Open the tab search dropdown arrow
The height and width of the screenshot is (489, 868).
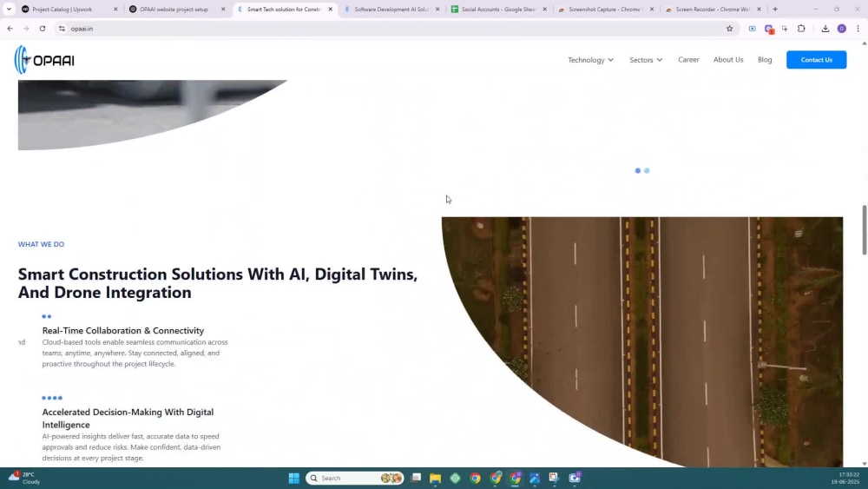coord(9,9)
